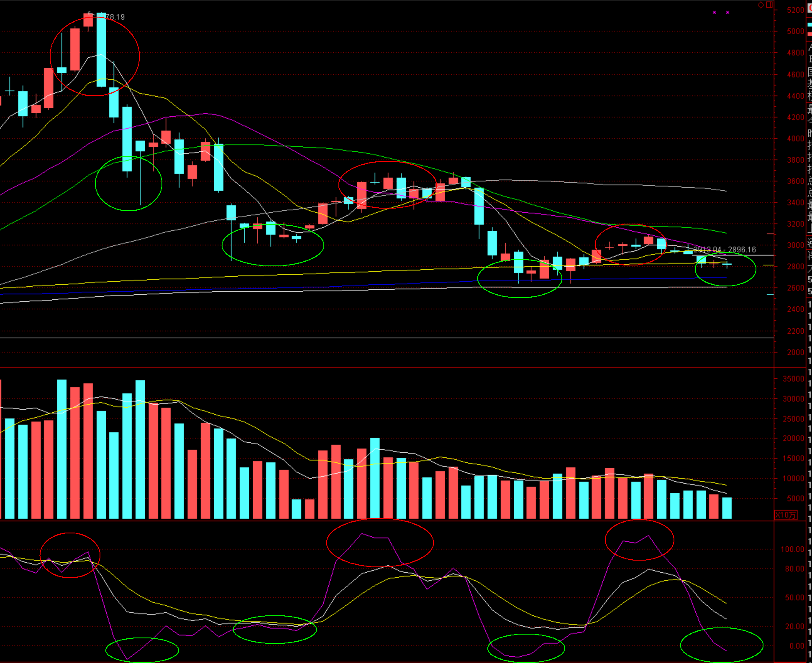Click the X10万 volume unit box
812x663 pixels.
click(786, 515)
